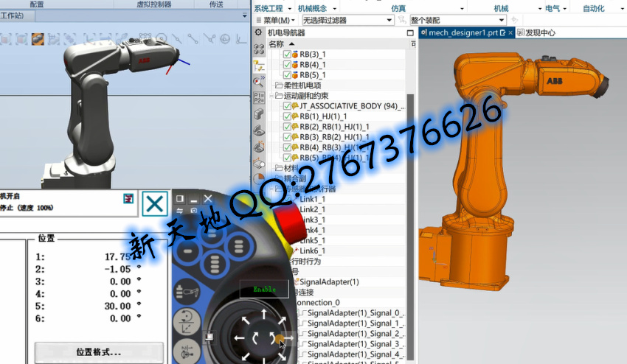Open the 整个装配 scope dropdown
Image resolution: width=627 pixels, height=364 pixels.
pyautogui.click(x=458, y=20)
